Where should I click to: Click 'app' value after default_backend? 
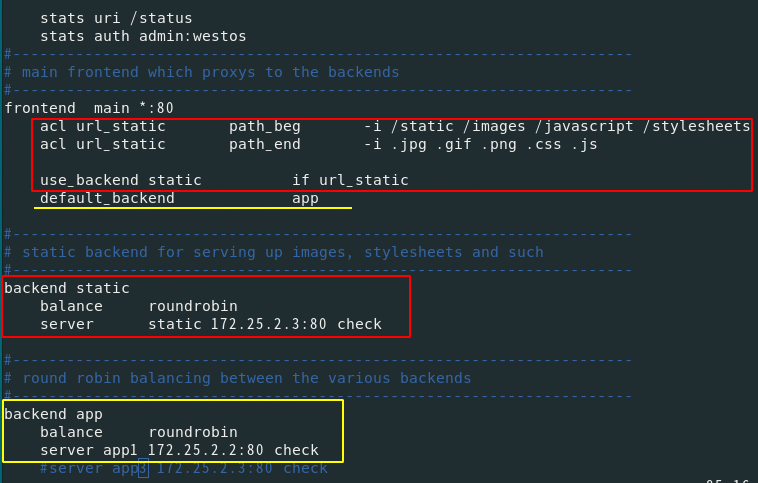coord(305,199)
